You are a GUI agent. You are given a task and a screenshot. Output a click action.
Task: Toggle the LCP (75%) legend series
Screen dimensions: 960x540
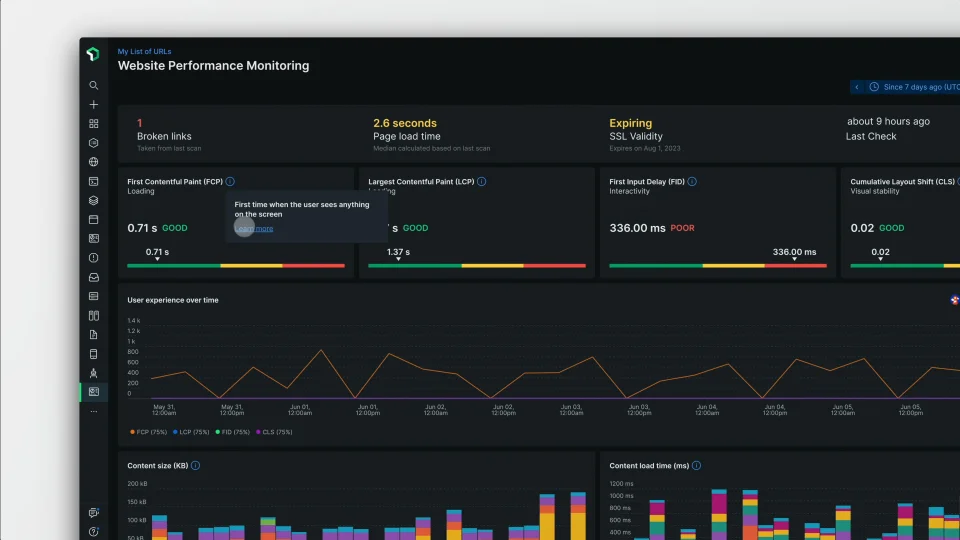pyautogui.click(x=191, y=432)
